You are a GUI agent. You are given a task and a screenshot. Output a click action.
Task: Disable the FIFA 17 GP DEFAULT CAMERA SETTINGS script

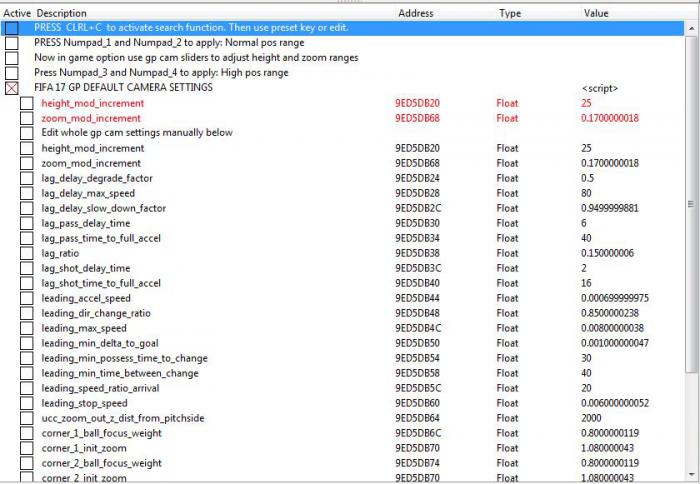pyautogui.click(x=12, y=88)
